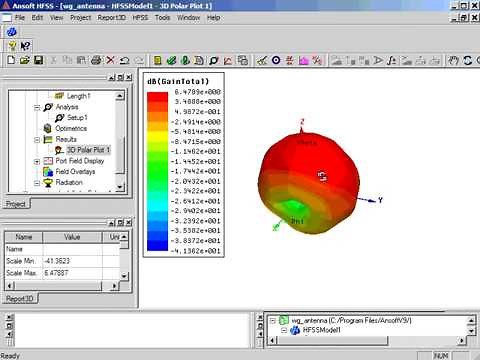Click the Value column header in the properties

72,237
